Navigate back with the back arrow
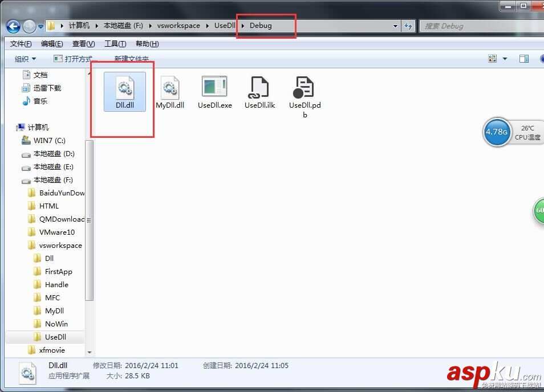 (x=13, y=26)
